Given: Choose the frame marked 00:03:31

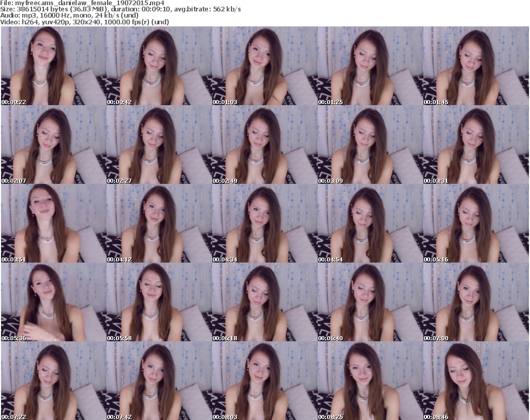Looking at the screenshot, I should click(x=476, y=144).
